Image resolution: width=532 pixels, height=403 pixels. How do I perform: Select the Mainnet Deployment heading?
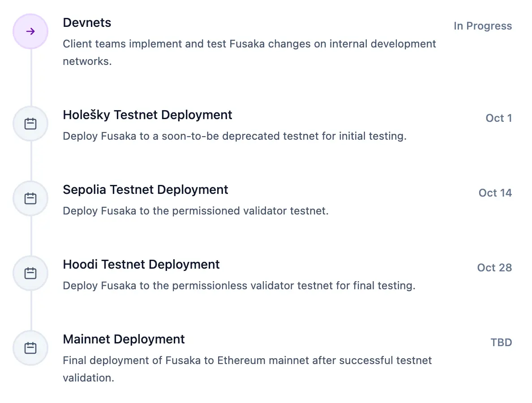point(124,339)
